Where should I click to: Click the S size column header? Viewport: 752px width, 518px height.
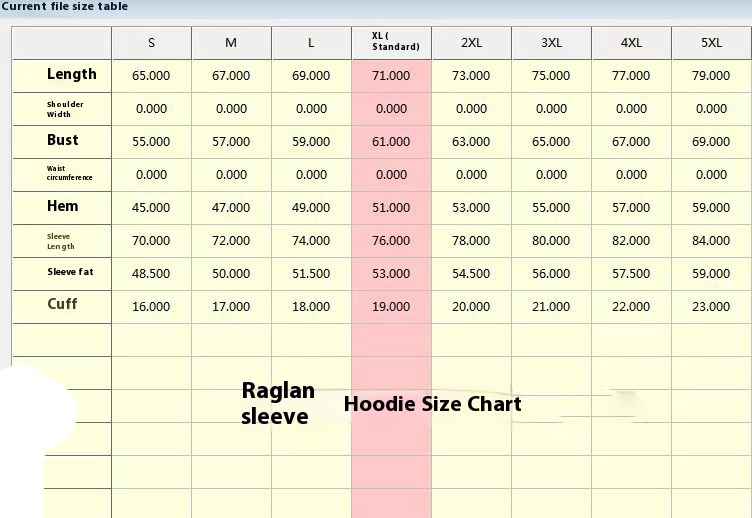(151, 43)
